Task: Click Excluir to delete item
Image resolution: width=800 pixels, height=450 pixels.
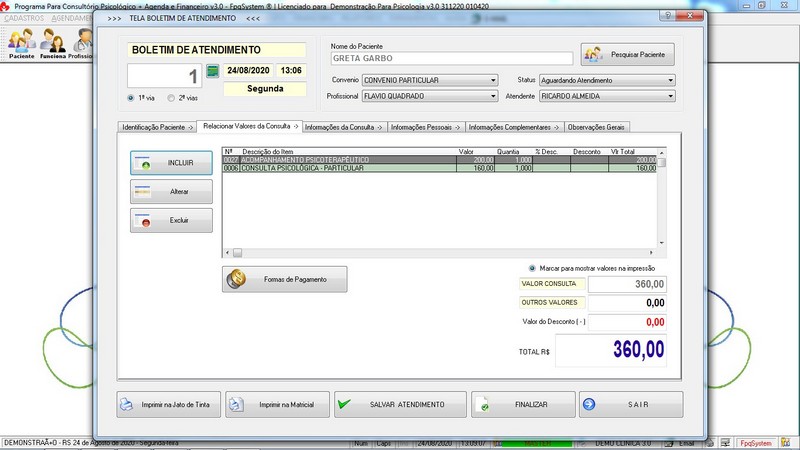Action: click(x=171, y=221)
